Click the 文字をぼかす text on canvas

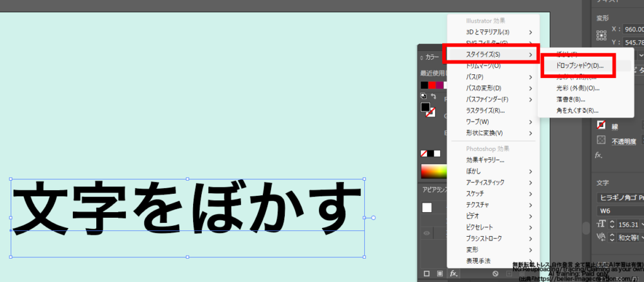click(187, 208)
